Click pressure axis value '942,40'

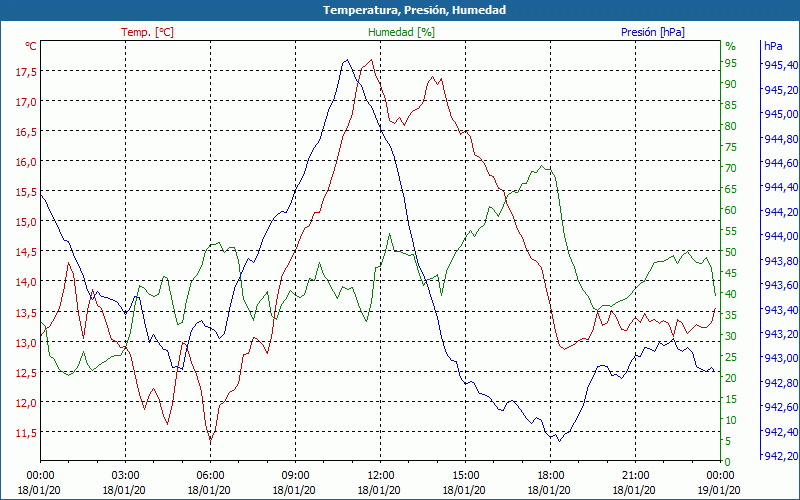pos(781,432)
